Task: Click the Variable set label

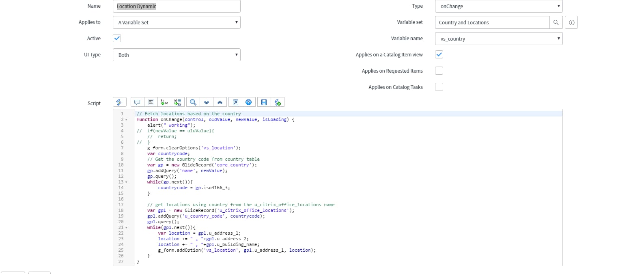Action: point(410,22)
